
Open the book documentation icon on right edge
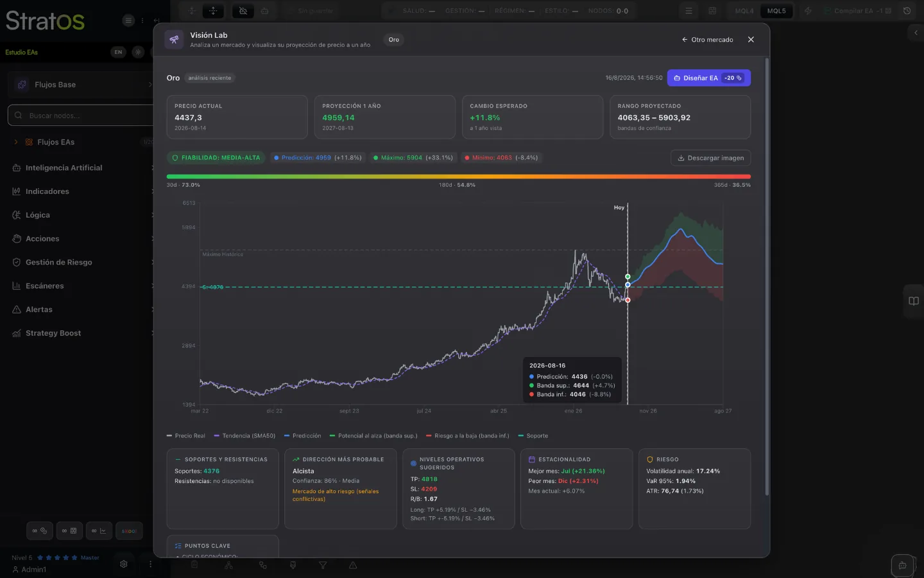[914, 301]
